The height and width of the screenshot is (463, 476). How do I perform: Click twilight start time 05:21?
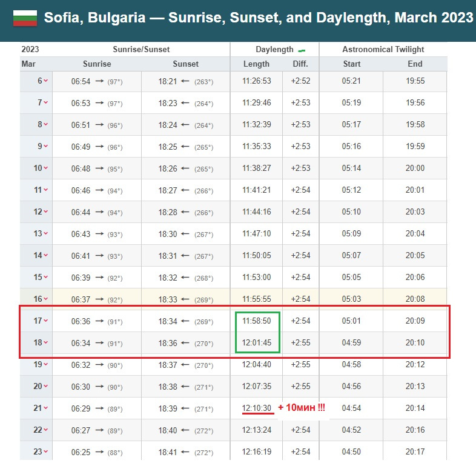point(351,81)
